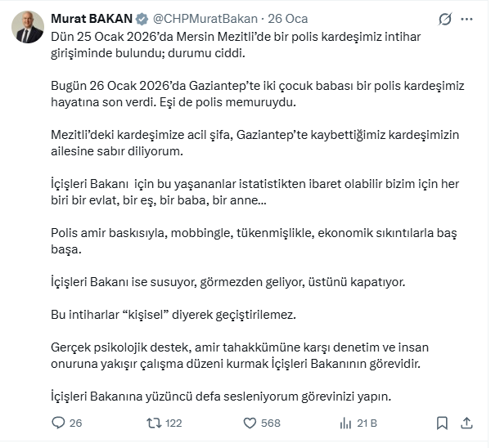Click the final line ending "görevinizi yapın"
This screenshot has height=448, width=491.
pos(221,397)
